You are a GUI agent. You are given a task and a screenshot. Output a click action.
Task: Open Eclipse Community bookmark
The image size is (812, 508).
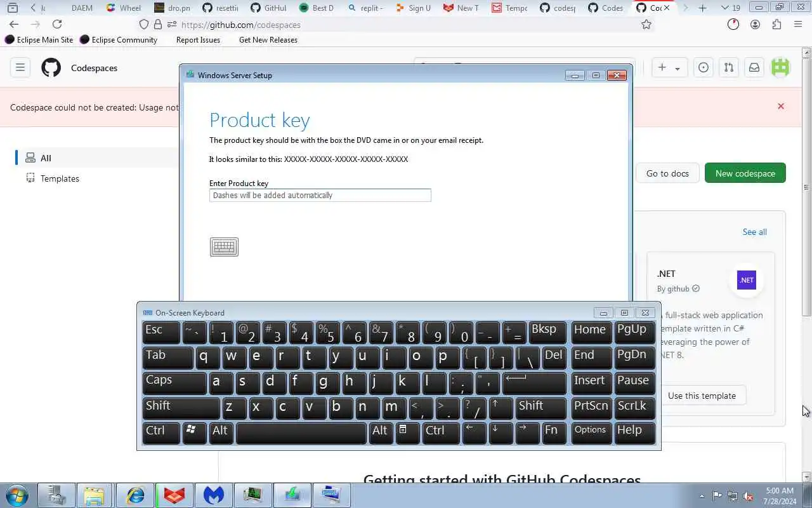pos(119,39)
